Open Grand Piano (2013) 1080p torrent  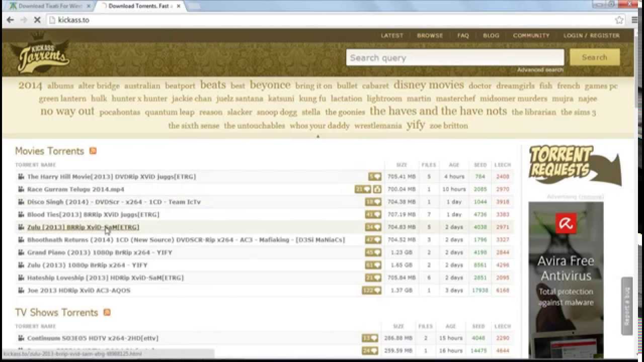coord(100,252)
